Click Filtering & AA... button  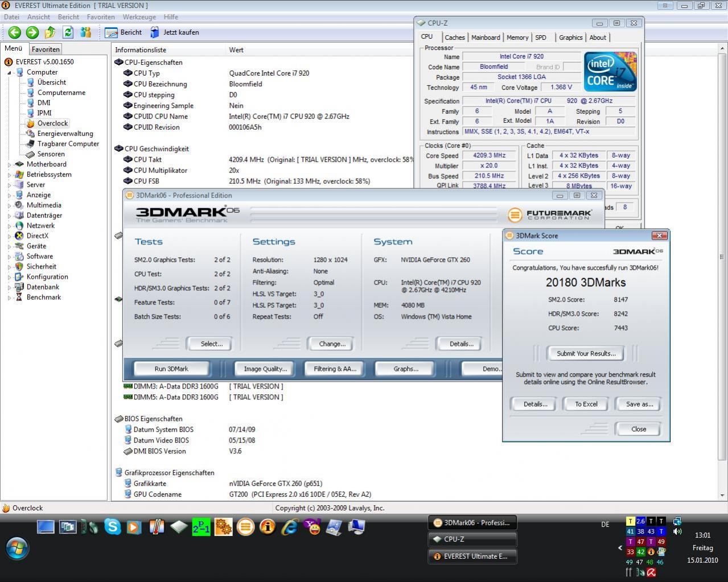[335, 369]
